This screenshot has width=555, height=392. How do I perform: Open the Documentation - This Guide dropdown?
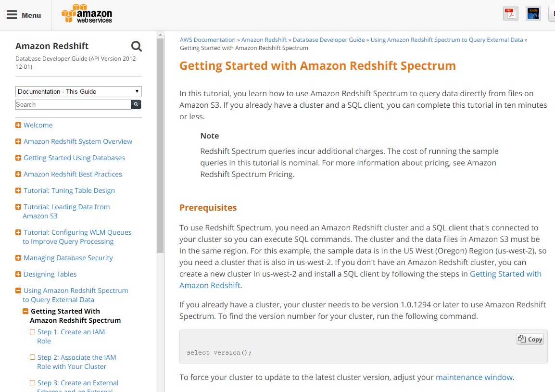coord(78,91)
